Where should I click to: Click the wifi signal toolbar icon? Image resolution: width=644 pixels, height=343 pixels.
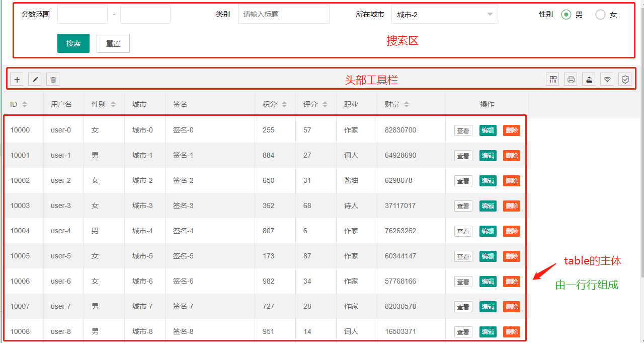(x=607, y=79)
